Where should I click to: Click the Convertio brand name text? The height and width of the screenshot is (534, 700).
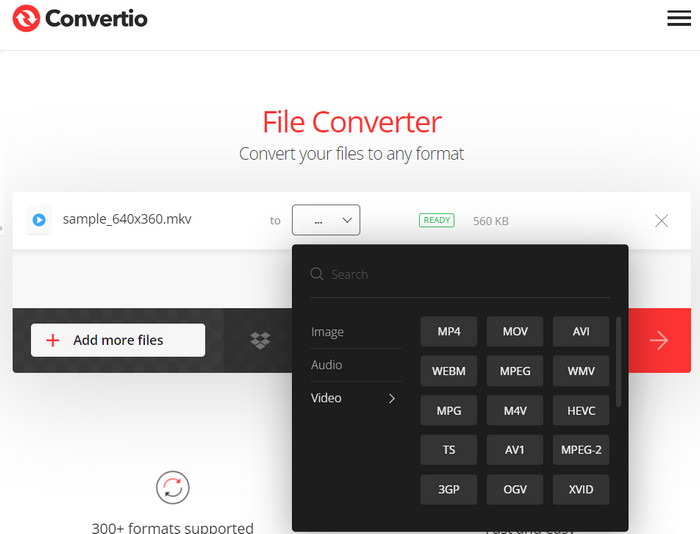pyautogui.click(x=96, y=18)
